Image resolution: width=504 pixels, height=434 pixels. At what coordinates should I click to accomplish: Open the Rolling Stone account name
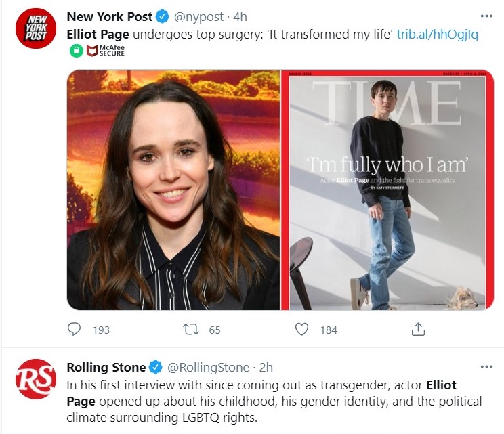106,367
